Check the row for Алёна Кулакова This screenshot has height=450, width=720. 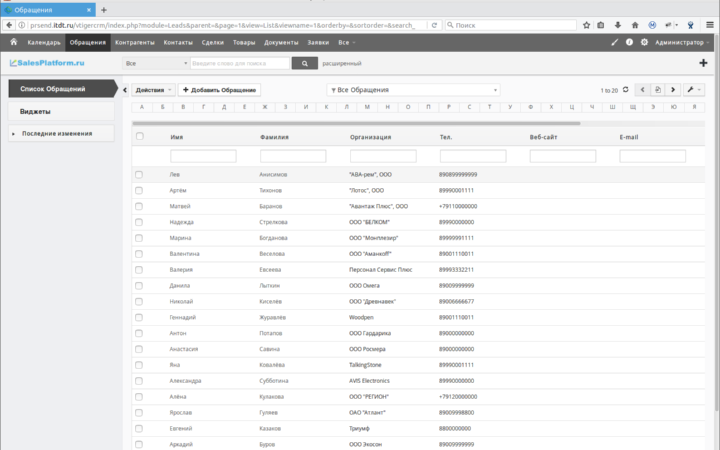click(x=139, y=396)
